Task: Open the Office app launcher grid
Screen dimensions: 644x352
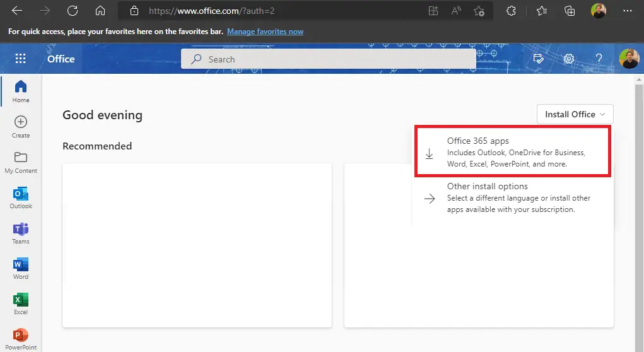Action: click(x=21, y=59)
